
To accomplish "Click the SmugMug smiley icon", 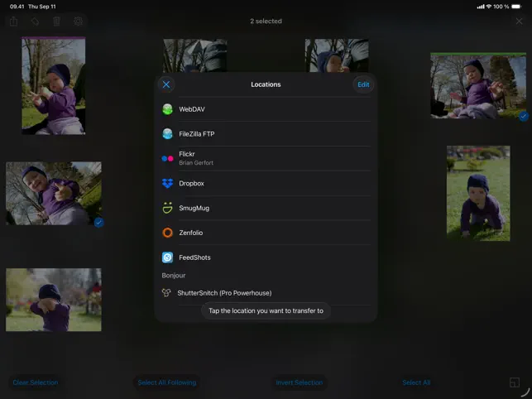I will 168,208.
